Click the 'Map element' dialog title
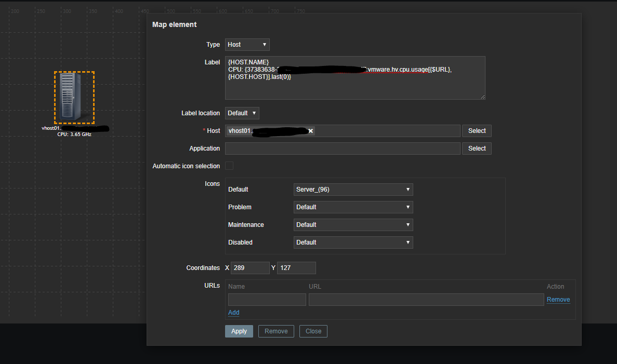The image size is (617, 364). [174, 25]
